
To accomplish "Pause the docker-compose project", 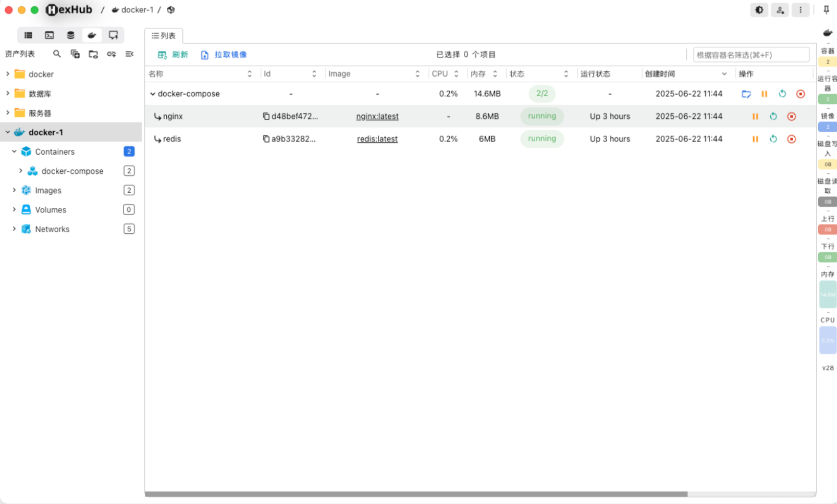I will [x=764, y=94].
